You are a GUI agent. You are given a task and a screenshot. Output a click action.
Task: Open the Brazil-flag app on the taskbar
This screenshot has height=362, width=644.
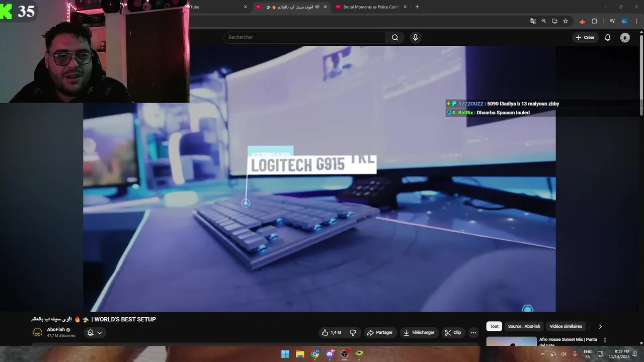pos(359,354)
